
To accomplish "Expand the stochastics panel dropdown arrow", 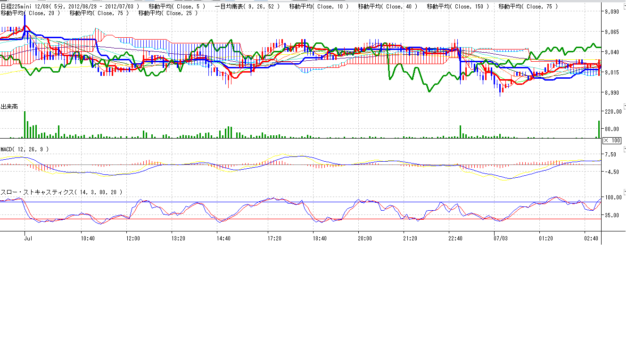I will pos(625,192).
